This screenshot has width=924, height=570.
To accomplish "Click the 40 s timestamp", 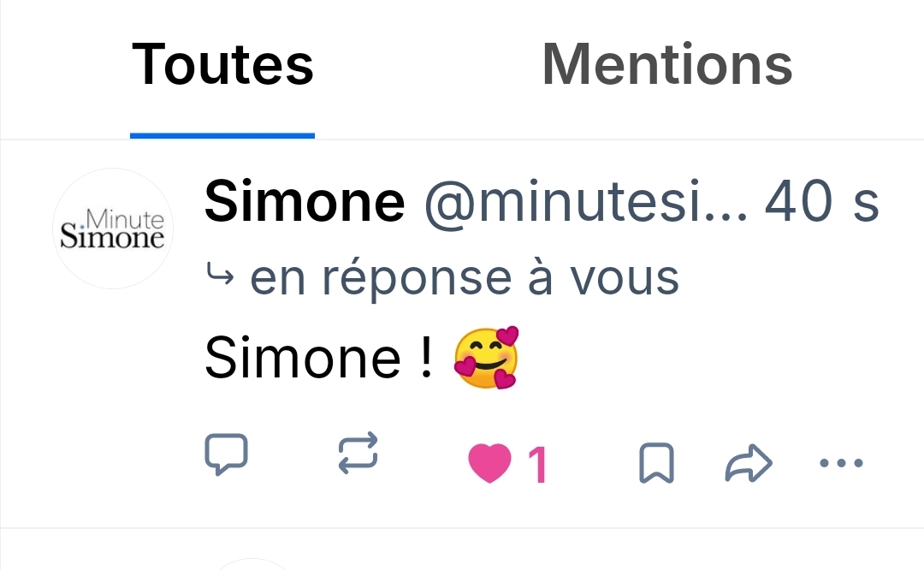I will point(821,203).
